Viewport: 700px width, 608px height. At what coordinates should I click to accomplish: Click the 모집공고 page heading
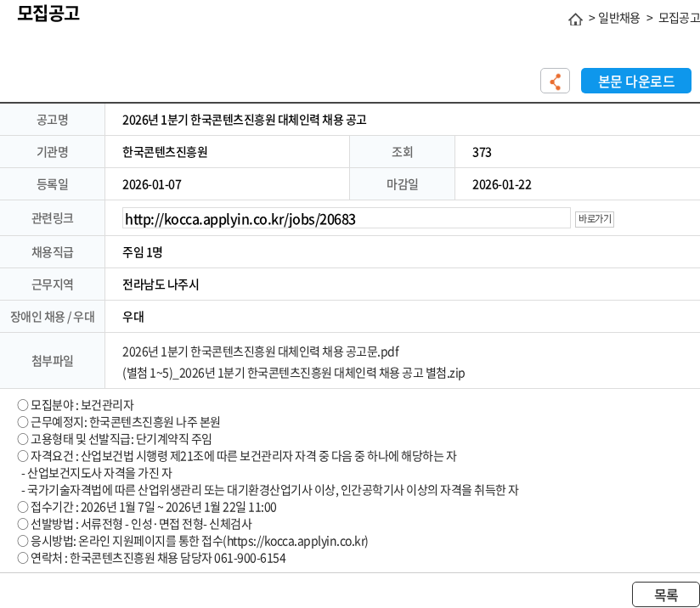tap(48, 13)
